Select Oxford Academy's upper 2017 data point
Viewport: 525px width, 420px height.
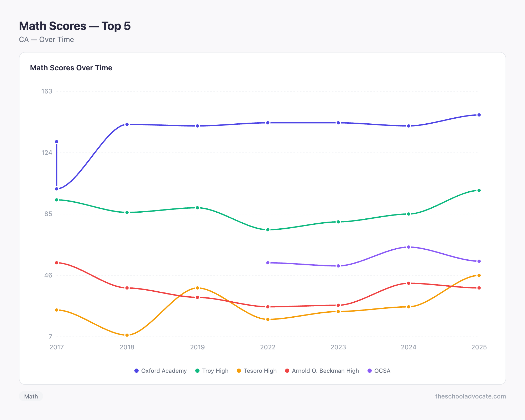(x=57, y=142)
